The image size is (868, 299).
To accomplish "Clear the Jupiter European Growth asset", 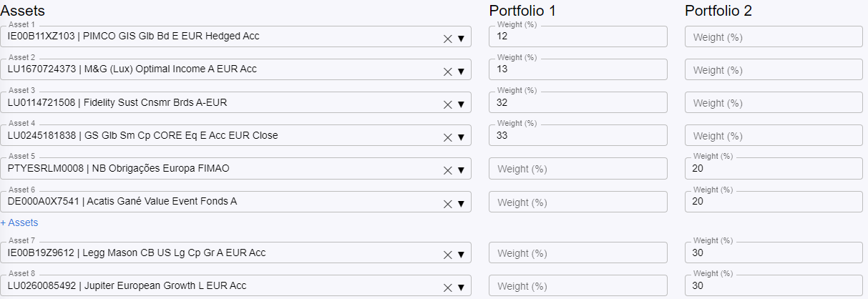I will 448,288.
